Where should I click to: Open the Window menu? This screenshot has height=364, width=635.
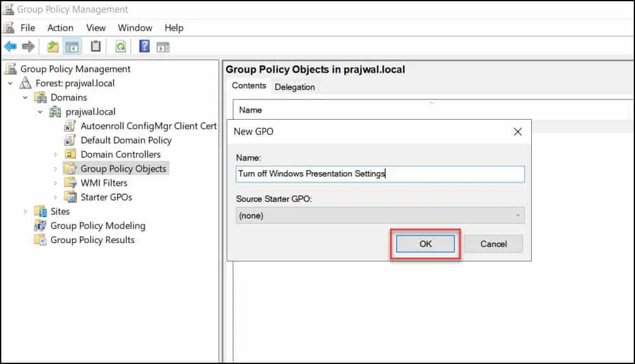pos(135,27)
